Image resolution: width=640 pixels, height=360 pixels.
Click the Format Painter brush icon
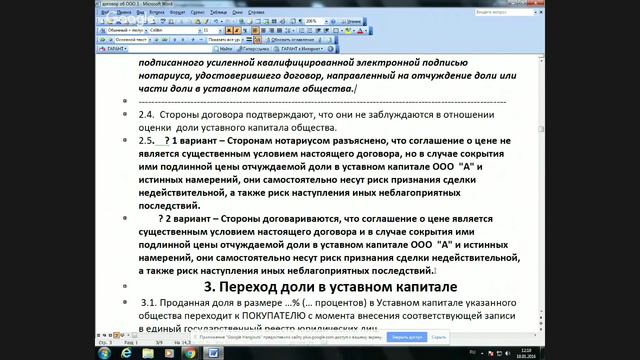point(206,21)
